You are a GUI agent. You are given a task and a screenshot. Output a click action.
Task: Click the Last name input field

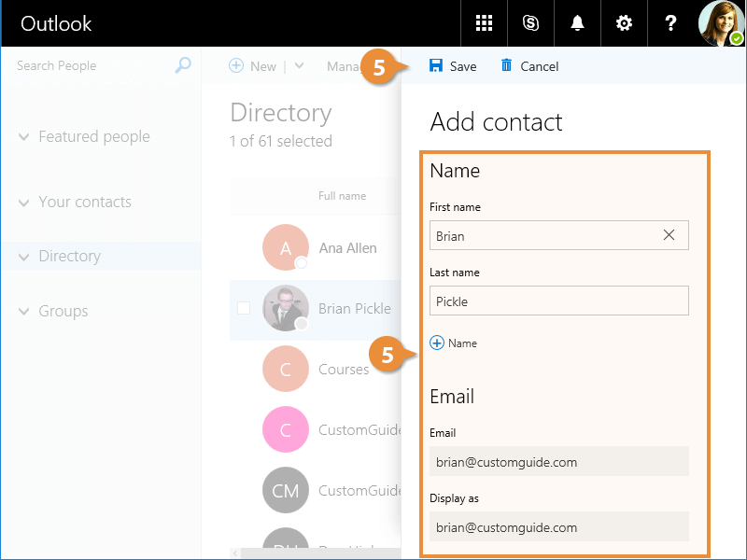click(x=558, y=301)
